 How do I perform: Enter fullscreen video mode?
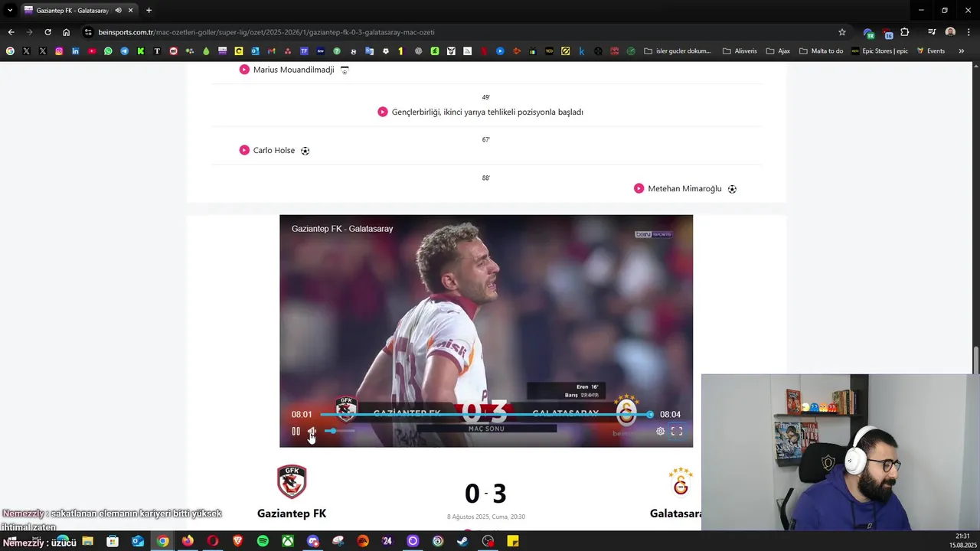677,432
